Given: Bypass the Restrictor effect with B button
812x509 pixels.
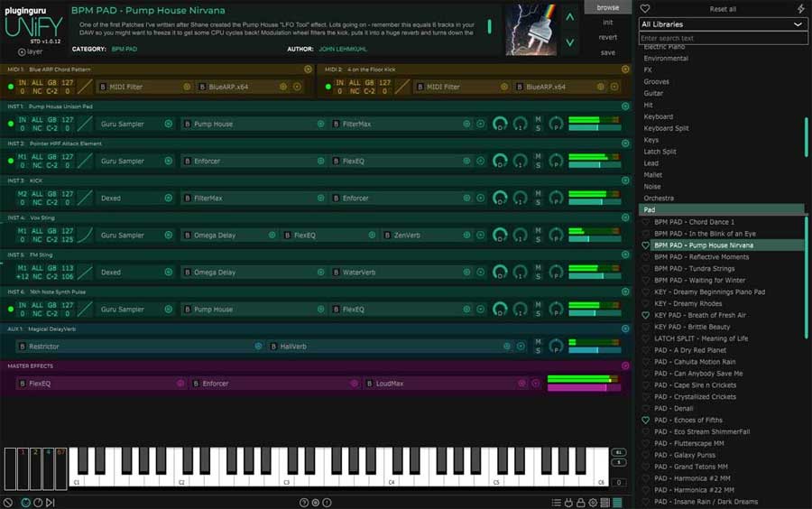Looking at the screenshot, I should [22, 347].
